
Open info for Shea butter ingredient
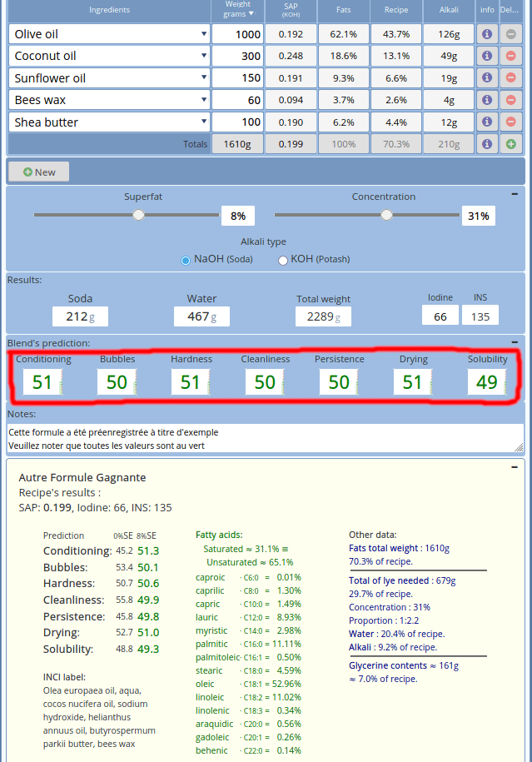[x=487, y=122]
